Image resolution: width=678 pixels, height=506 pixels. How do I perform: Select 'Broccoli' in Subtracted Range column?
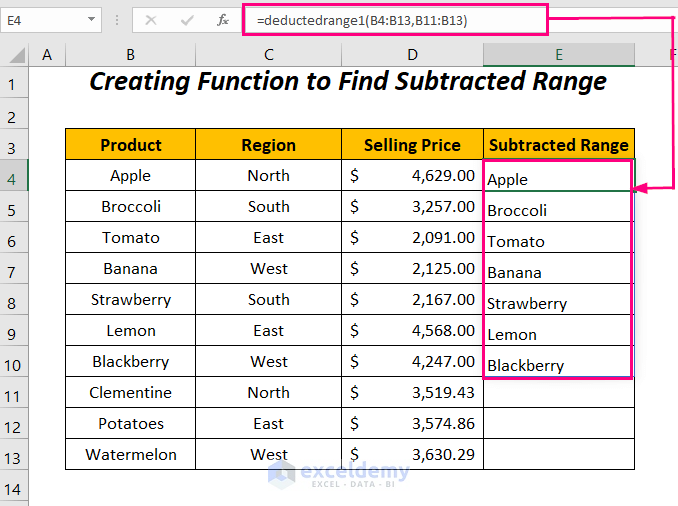coord(559,206)
